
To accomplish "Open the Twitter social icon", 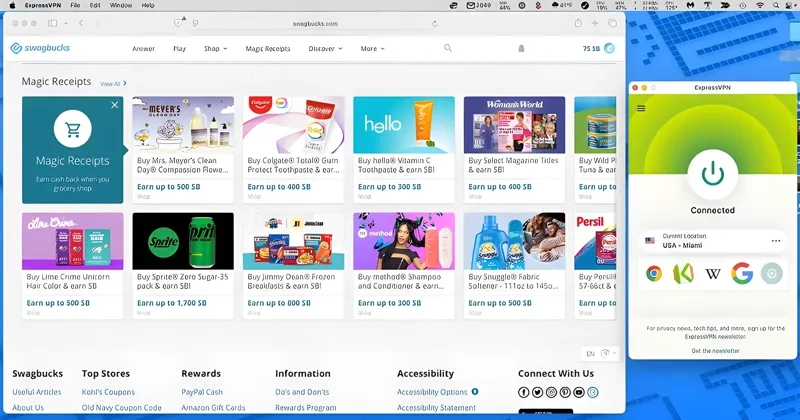I will pos(537,392).
